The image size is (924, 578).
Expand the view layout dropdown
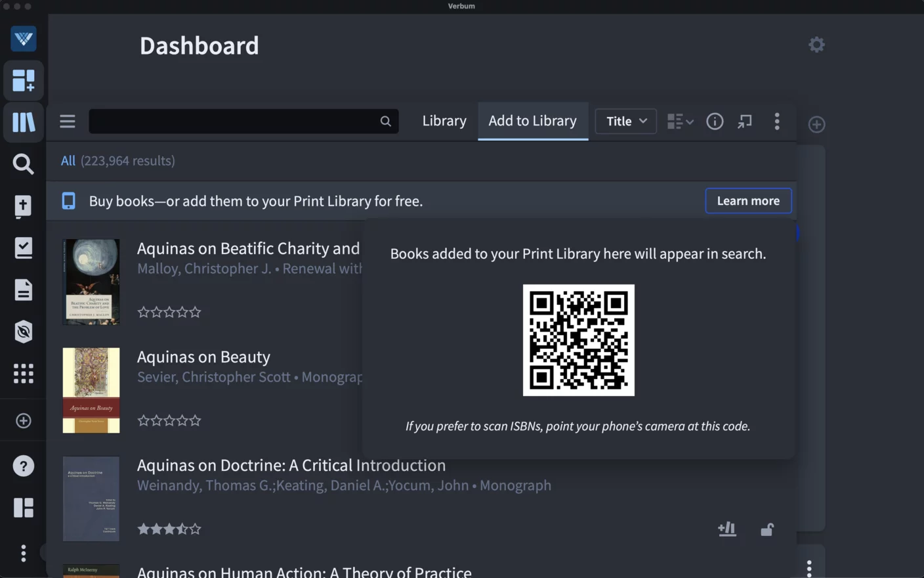coord(681,122)
